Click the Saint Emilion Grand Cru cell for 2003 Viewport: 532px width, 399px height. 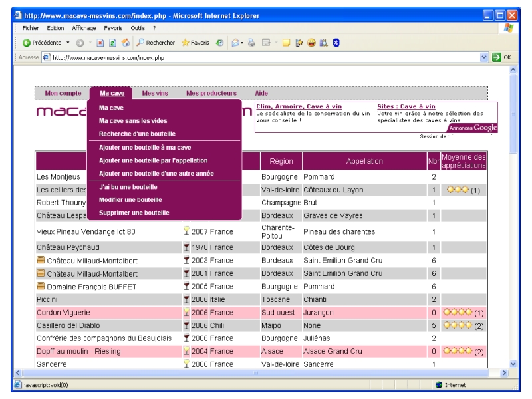tap(364, 260)
